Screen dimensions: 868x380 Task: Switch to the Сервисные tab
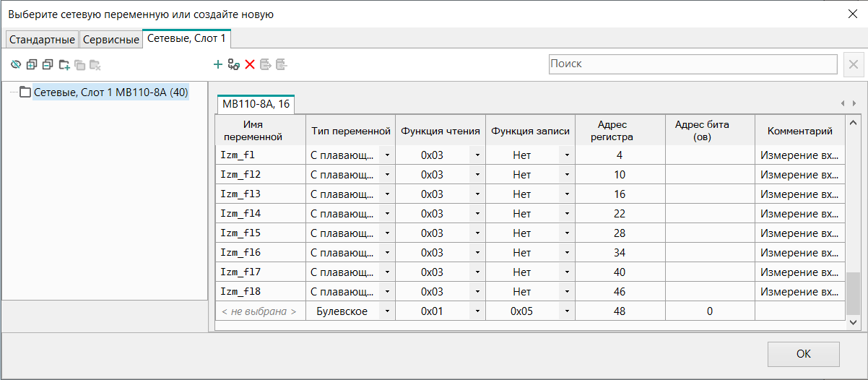coord(110,40)
